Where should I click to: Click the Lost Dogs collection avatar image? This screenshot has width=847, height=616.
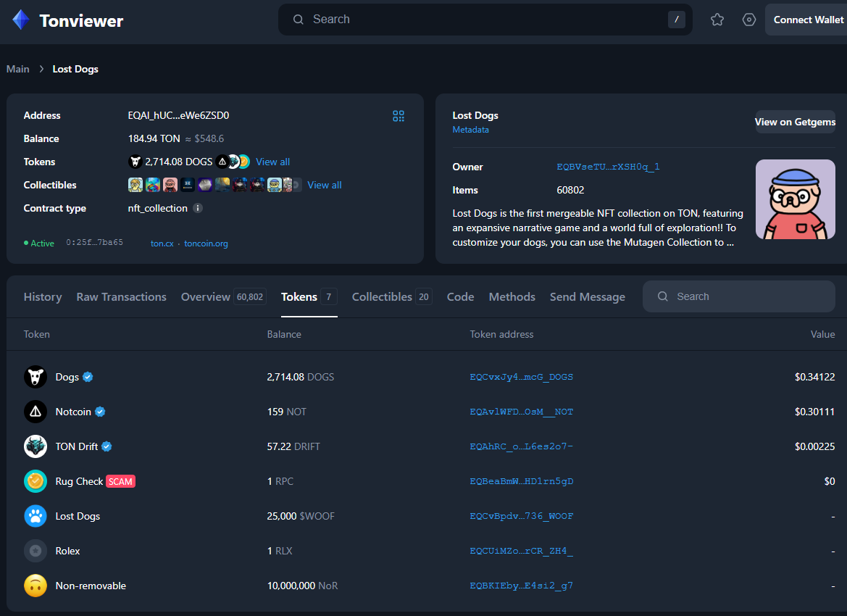click(795, 199)
